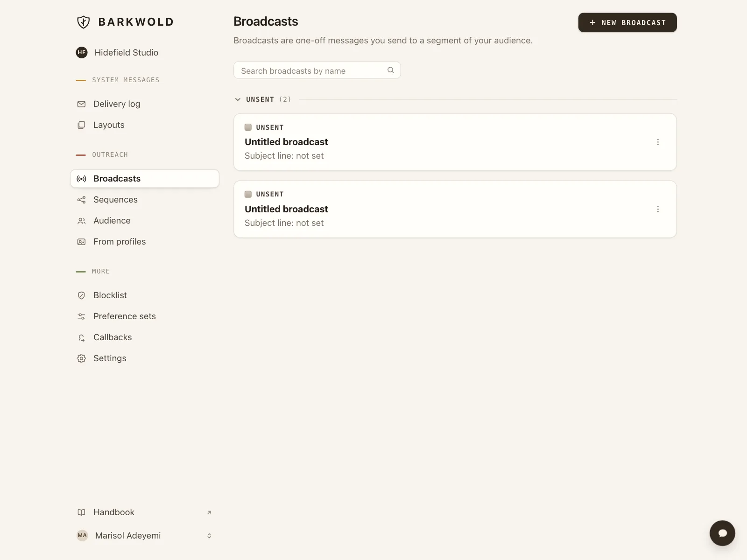Open the first Untitled broadcast title

(x=286, y=142)
